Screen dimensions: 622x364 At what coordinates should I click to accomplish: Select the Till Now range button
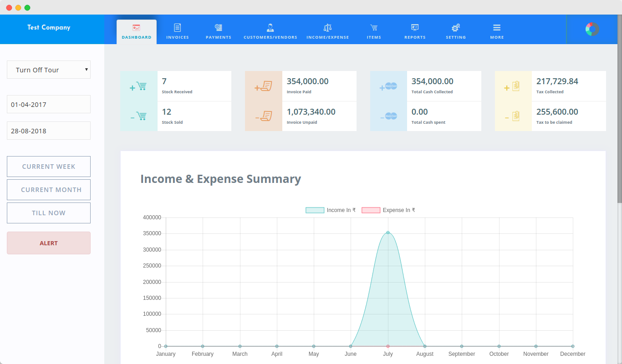click(x=49, y=213)
